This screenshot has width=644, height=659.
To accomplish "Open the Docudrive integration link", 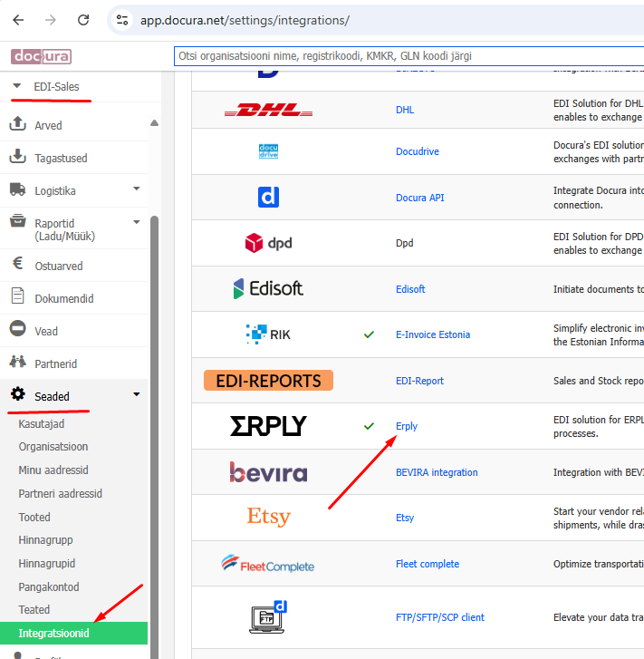I will pyautogui.click(x=418, y=151).
